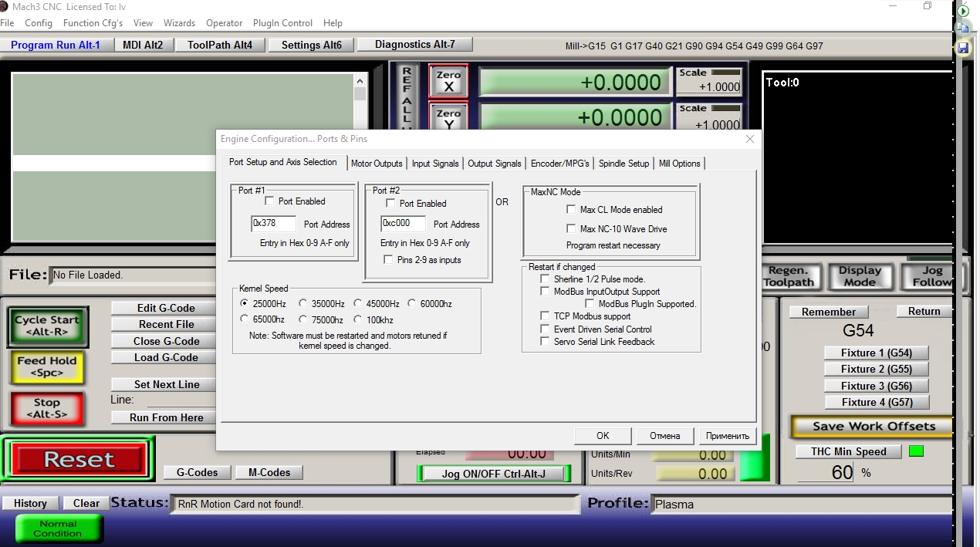Enable Port #1 Port Enabled checkbox

click(269, 201)
